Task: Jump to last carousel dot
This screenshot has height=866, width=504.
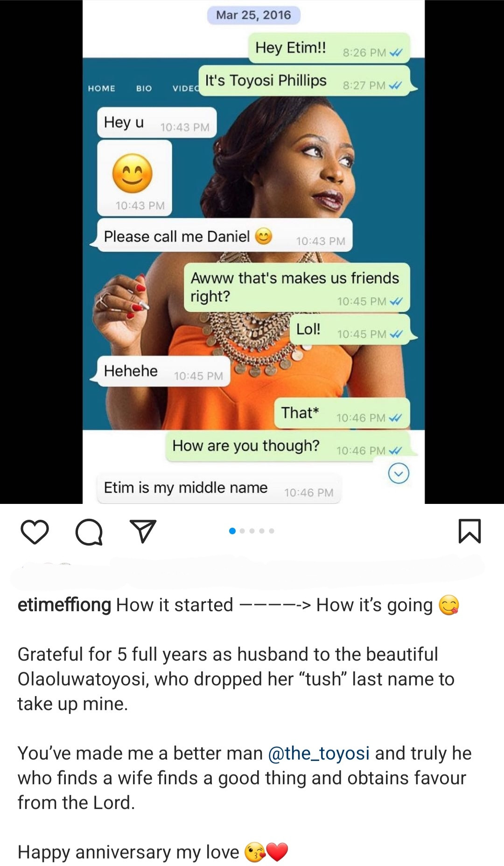Action: click(272, 531)
